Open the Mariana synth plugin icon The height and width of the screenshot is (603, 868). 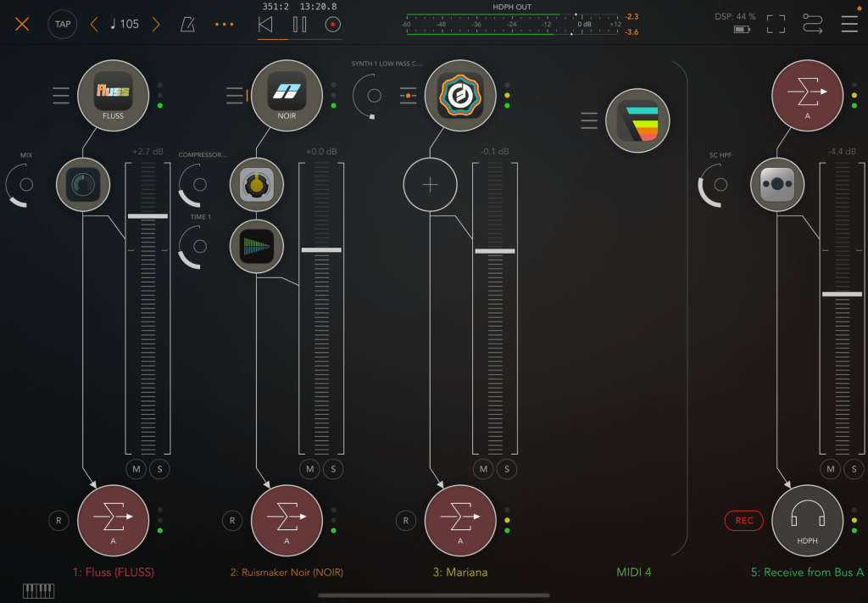coord(460,95)
